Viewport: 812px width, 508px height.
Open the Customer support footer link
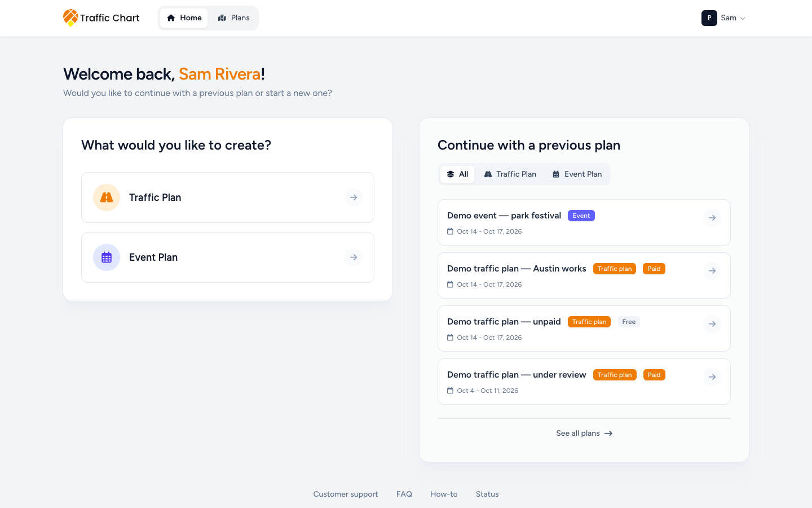[x=346, y=494]
